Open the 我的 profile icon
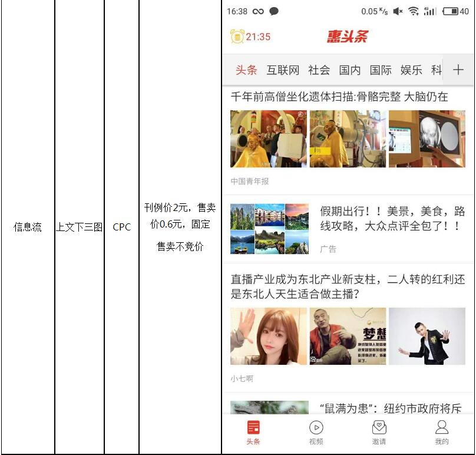Screen dimensions: 476x455 click(x=442, y=428)
